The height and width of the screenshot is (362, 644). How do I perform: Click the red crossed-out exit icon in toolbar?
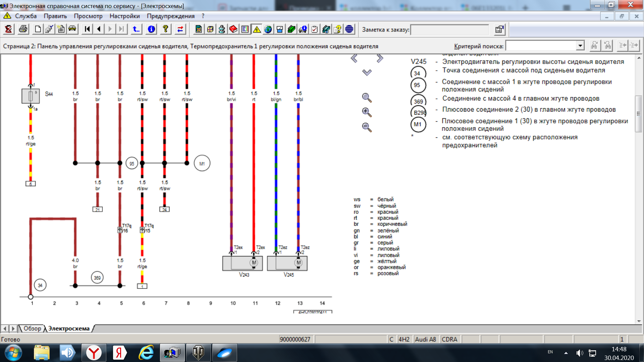[8, 29]
